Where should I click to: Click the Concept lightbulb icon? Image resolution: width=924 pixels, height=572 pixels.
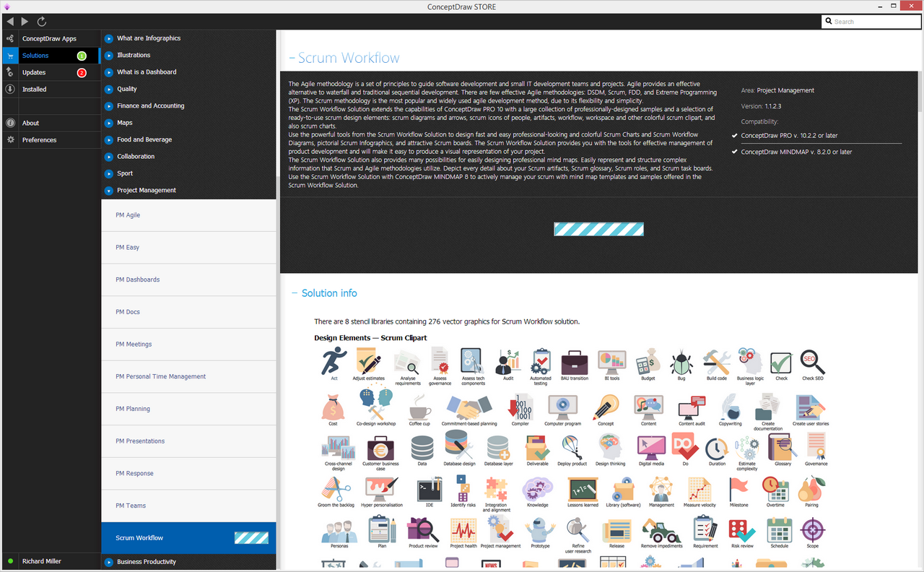pos(606,407)
